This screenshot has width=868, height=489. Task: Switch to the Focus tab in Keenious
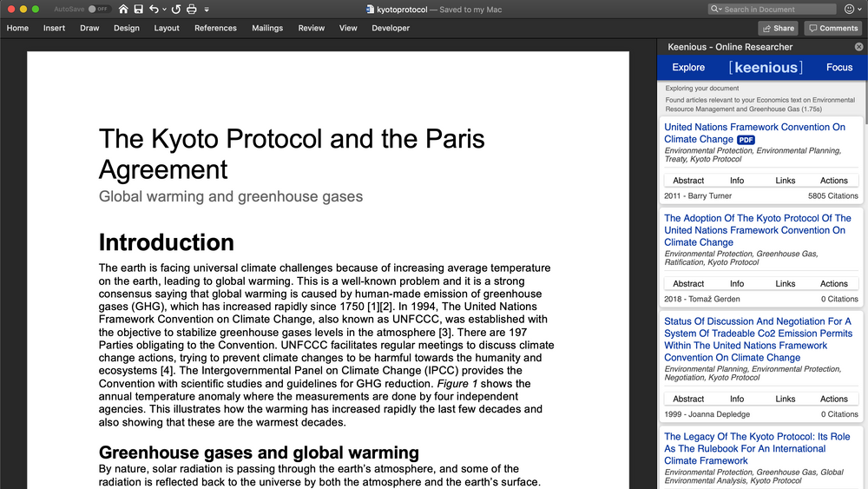(x=839, y=68)
